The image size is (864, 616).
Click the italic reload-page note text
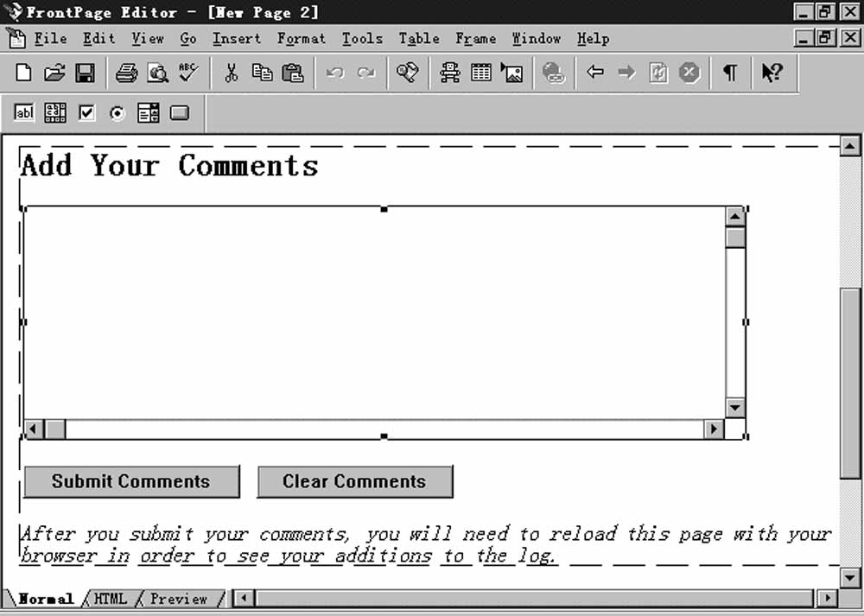427,544
